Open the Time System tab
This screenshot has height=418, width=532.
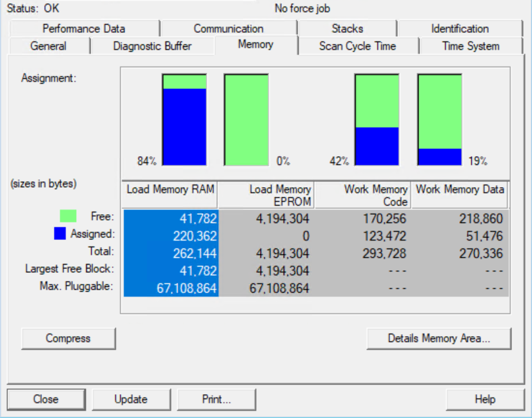coord(470,46)
